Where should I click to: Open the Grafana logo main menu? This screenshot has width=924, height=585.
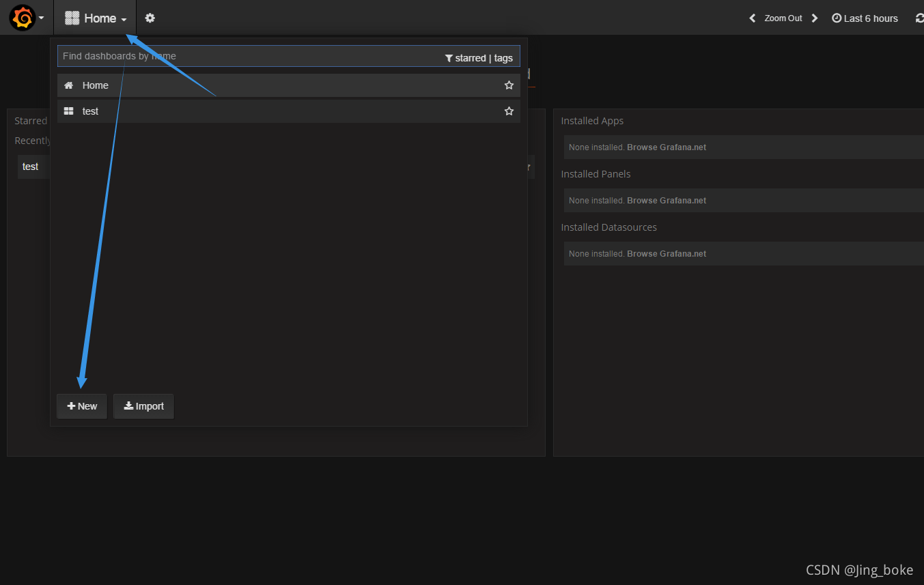coord(22,18)
